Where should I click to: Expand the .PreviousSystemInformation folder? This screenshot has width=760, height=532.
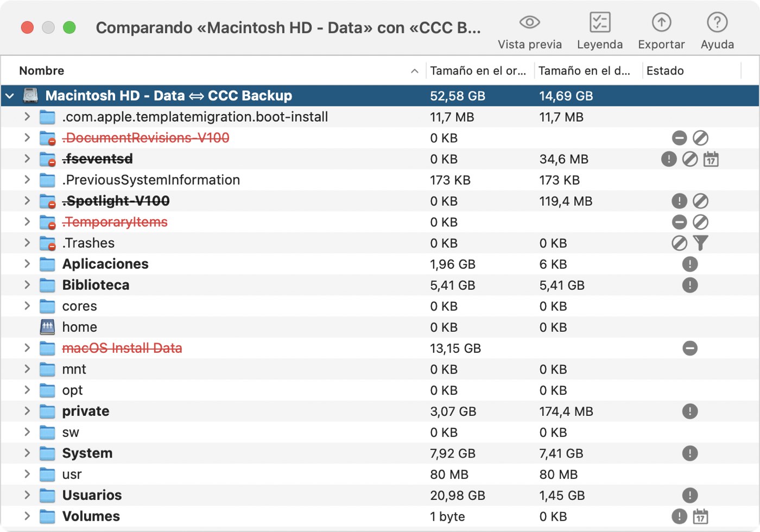point(27,180)
